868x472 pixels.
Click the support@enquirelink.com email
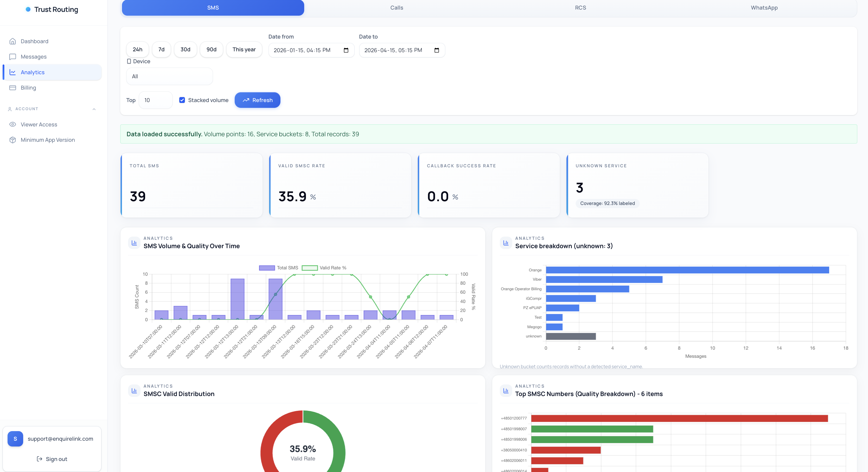(x=60, y=439)
